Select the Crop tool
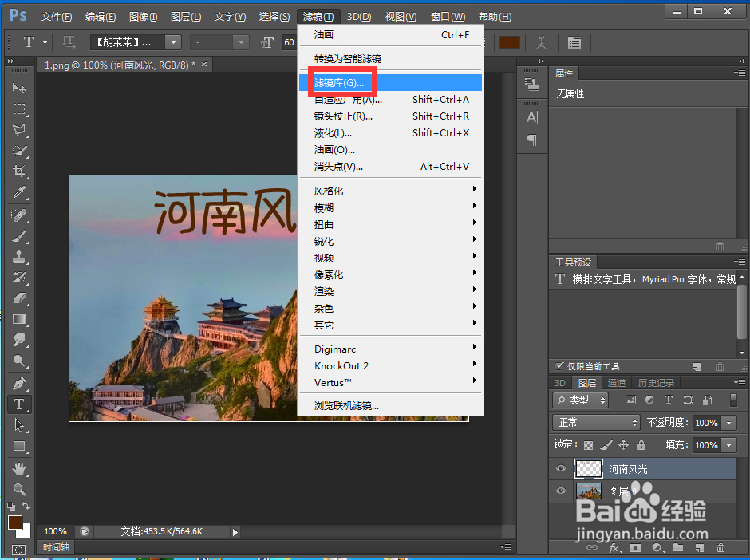750x560 pixels. click(19, 172)
